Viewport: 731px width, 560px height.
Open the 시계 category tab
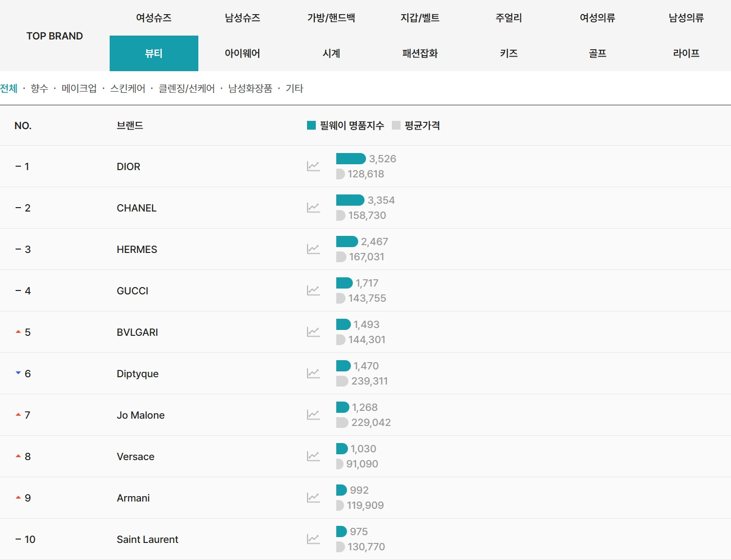(x=331, y=53)
